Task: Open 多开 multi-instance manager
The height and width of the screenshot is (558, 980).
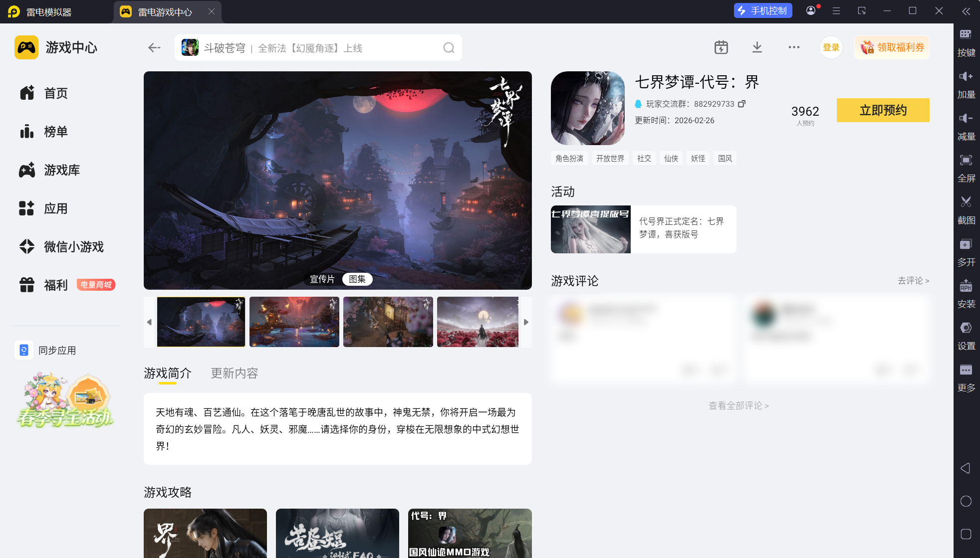Action: [x=966, y=252]
